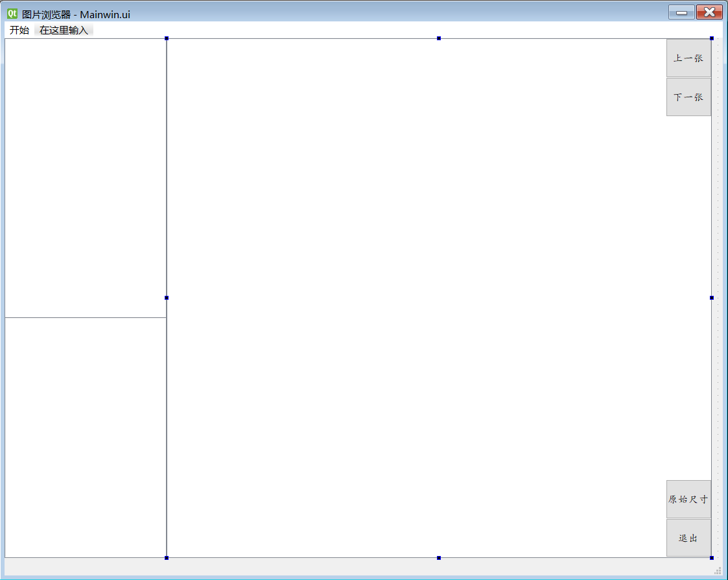
Task: Click the left-middle selection handle
Action: click(166, 296)
